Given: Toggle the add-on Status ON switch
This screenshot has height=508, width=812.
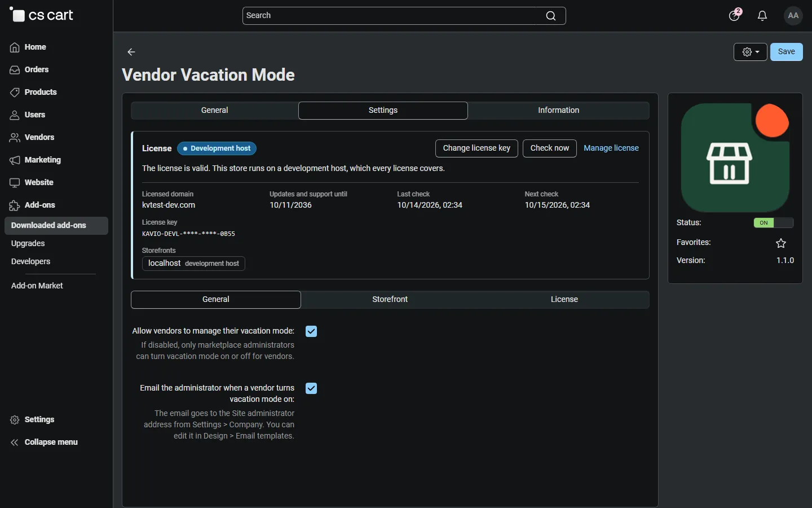Looking at the screenshot, I should (774, 223).
